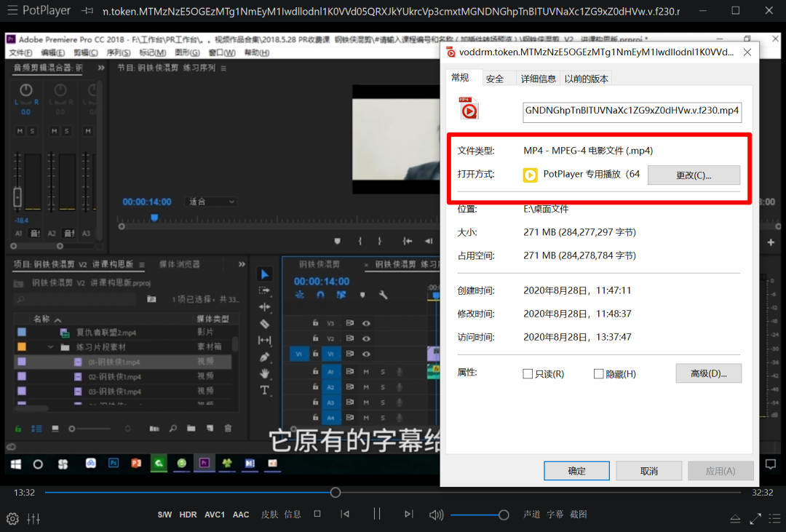Image resolution: width=786 pixels, height=532 pixels.
Task: Open the 适合 zoom level dropdown
Action: point(210,202)
